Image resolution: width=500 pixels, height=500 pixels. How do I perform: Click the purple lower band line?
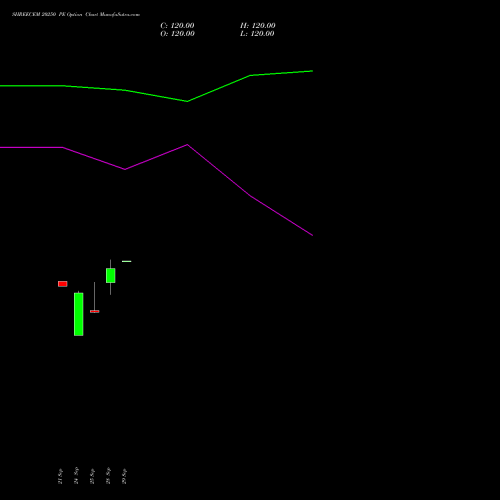(156, 190)
